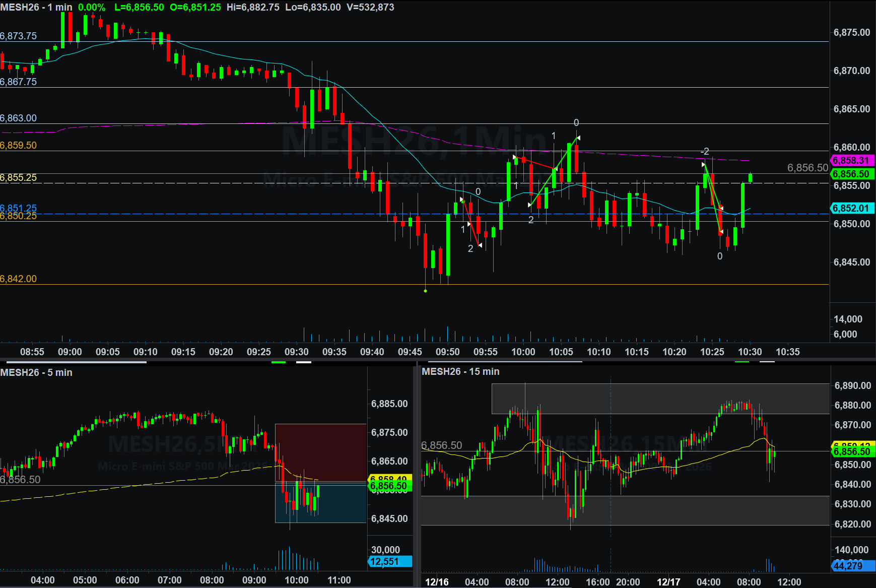Click the 12/17 date label on the 15 min chart
Viewport: 876px width, 588px height.
668,582
